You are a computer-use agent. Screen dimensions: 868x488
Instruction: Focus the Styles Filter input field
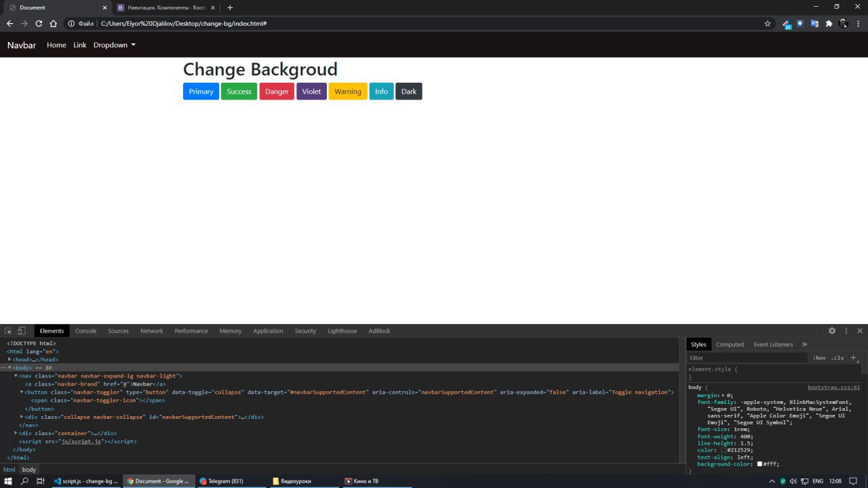pos(747,358)
